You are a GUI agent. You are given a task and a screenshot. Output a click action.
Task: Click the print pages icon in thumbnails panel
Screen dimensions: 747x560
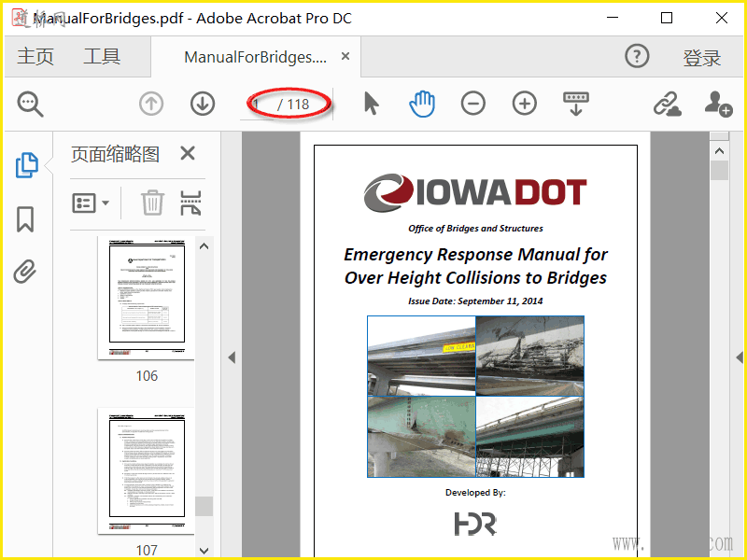pos(190,203)
